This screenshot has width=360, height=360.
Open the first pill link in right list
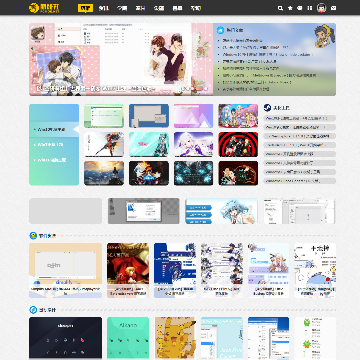click(x=300, y=118)
